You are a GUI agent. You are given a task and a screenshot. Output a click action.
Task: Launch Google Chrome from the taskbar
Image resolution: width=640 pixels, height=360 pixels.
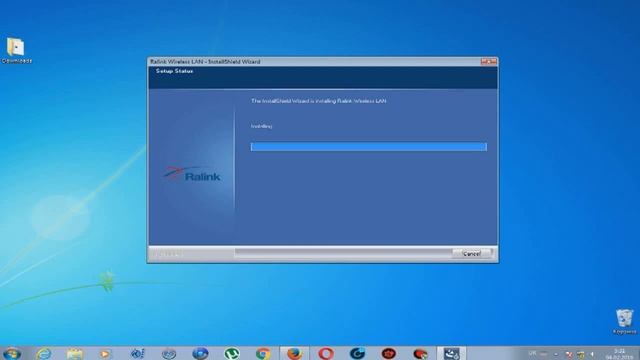[263, 353]
